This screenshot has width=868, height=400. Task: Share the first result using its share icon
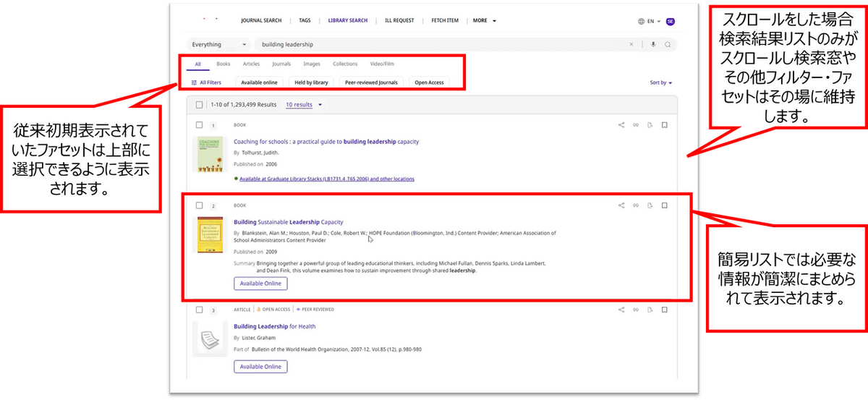click(621, 125)
